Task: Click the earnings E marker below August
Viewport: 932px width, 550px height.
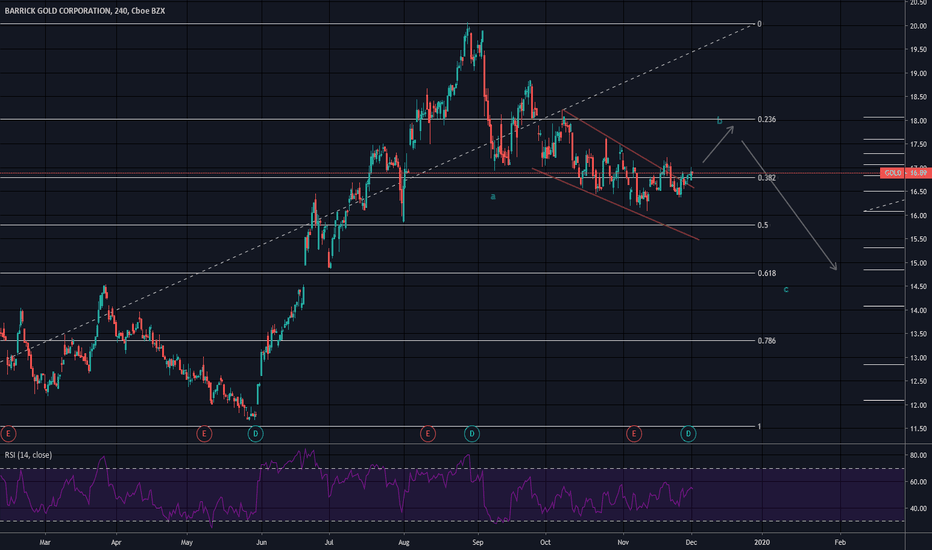Action: click(x=427, y=433)
